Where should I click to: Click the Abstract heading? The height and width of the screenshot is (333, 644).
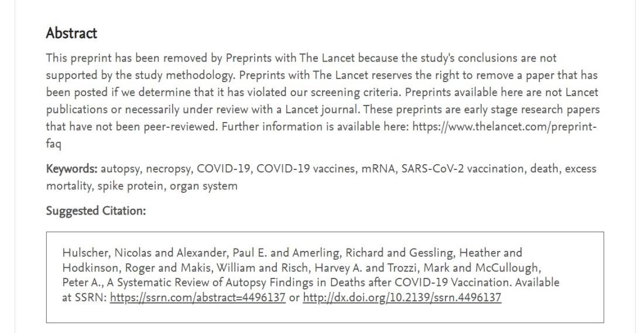[71, 33]
